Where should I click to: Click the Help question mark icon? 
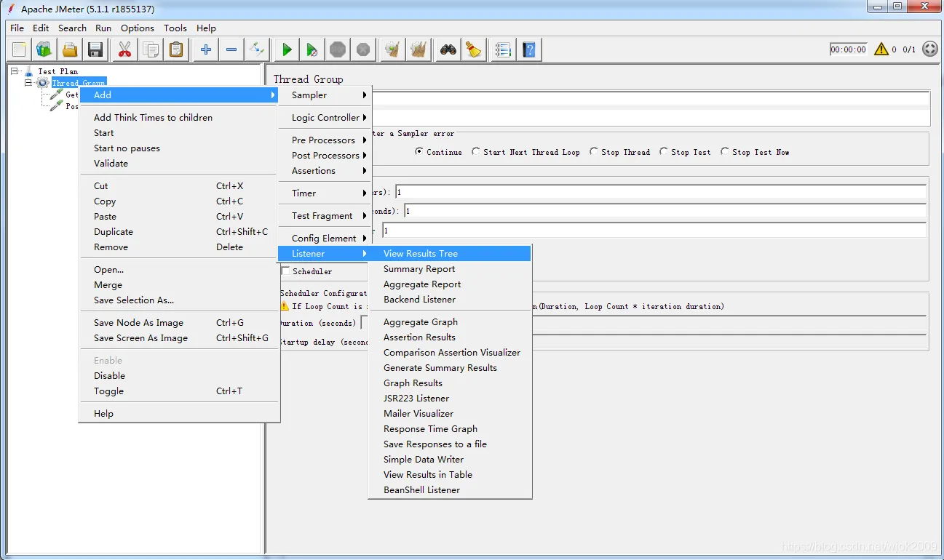[529, 49]
